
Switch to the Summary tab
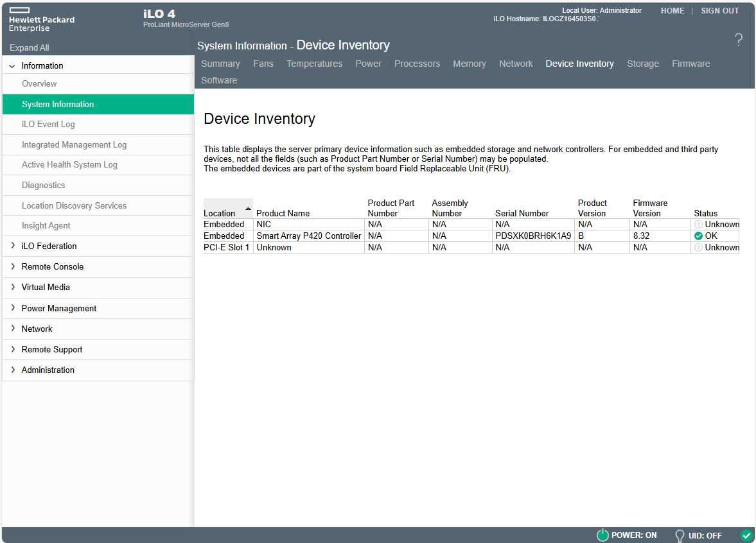coord(220,64)
